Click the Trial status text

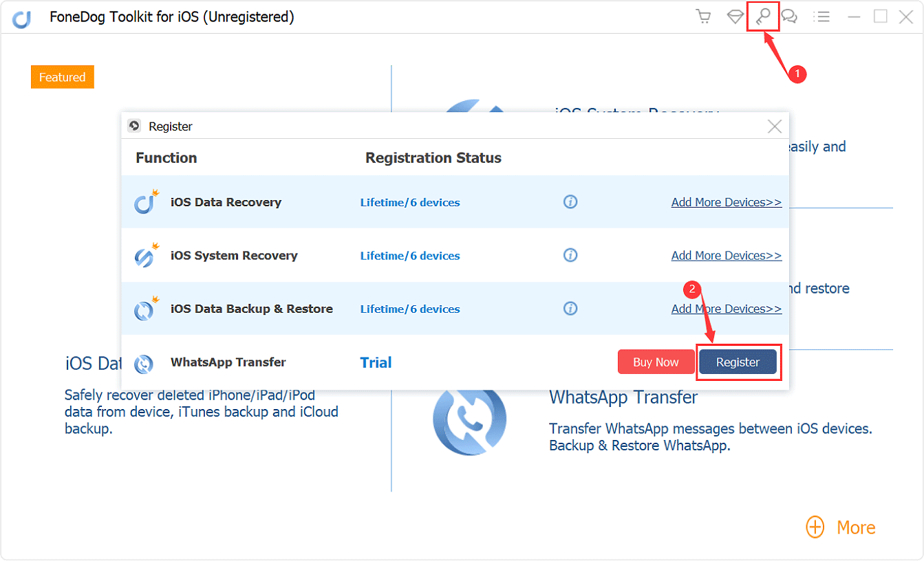tap(376, 362)
